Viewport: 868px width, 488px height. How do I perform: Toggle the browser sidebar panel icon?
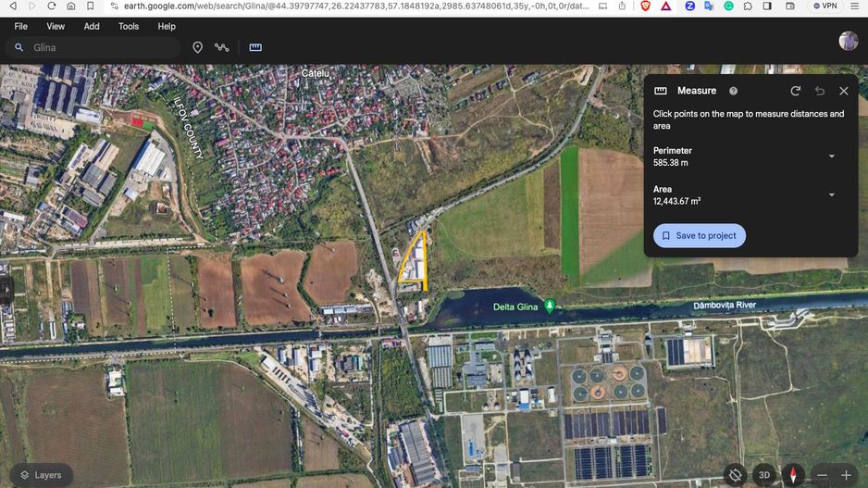767,6
